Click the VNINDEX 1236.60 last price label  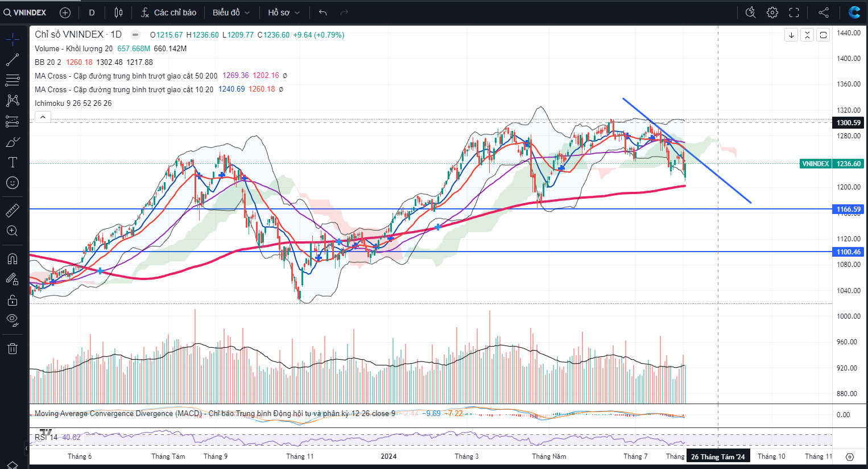pos(832,163)
